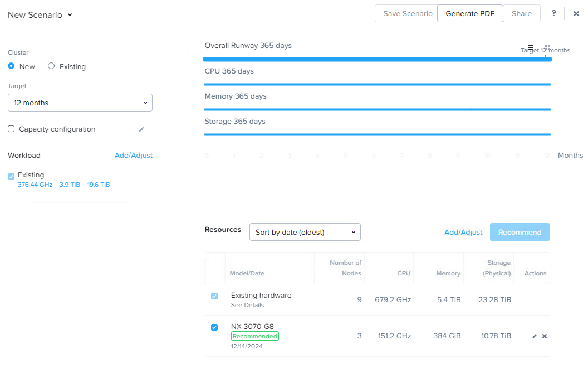
Task: Open the help question mark icon
Action: tap(553, 13)
